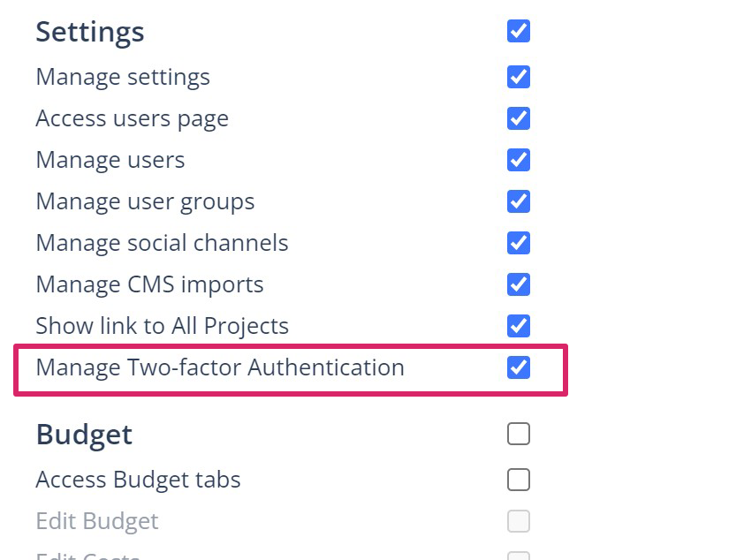The height and width of the screenshot is (560, 744).
Task: Disable the Manage social channels checkbox
Action: [519, 243]
